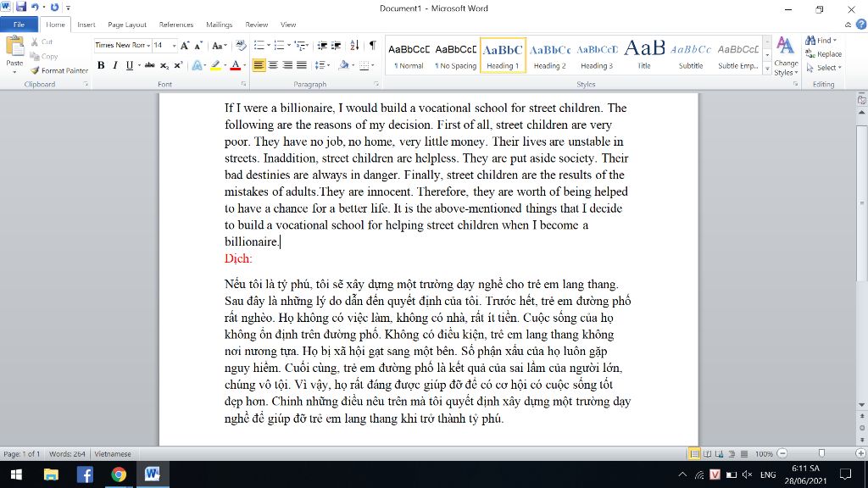Viewport: 868px width, 488px height.
Task: Open the File tab
Action: pyautogui.click(x=19, y=25)
